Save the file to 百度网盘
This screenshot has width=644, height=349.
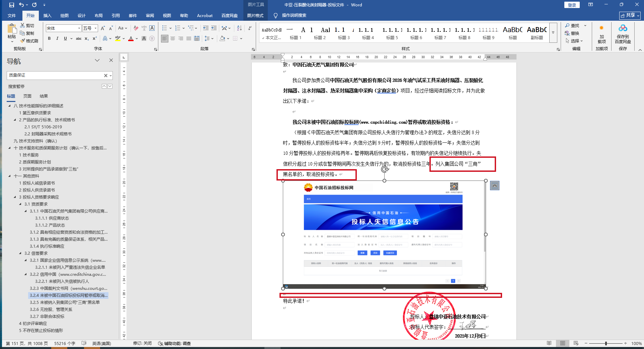[x=623, y=34]
